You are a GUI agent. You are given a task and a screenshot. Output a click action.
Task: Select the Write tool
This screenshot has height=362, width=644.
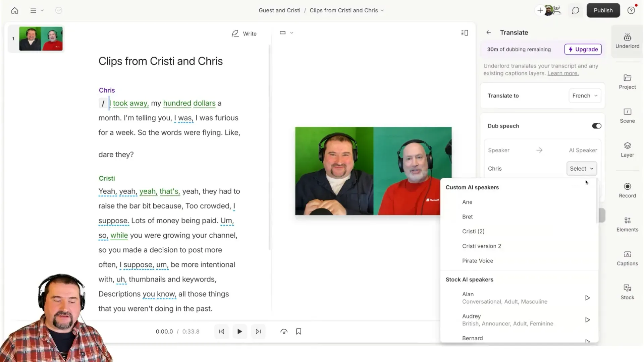click(x=244, y=34)
